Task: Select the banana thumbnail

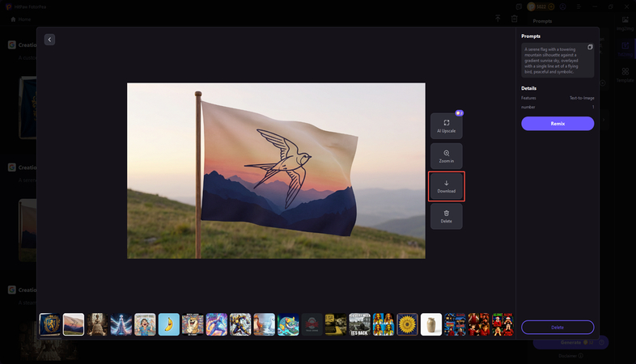Action: [169, 324]
